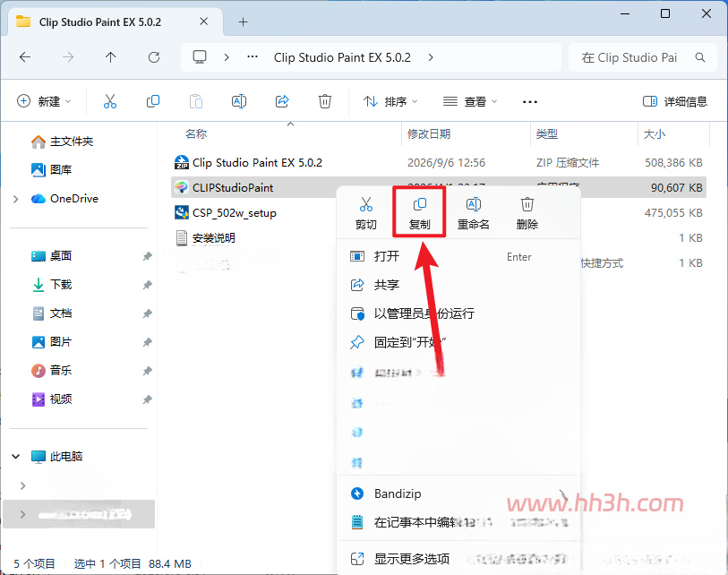
Task: Choose 打开 in the context menu
Action: pos(458,256)
